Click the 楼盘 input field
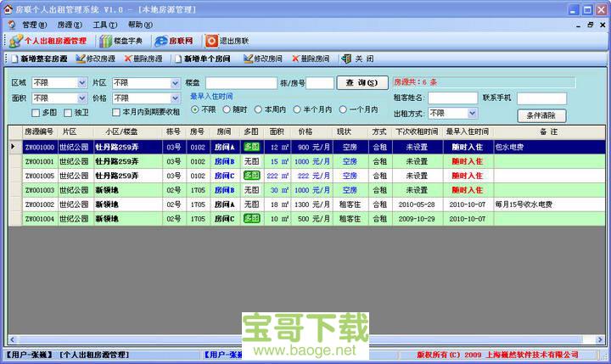Image resolution: width=611 pixels, height=364 pixels. coord(241,83)
